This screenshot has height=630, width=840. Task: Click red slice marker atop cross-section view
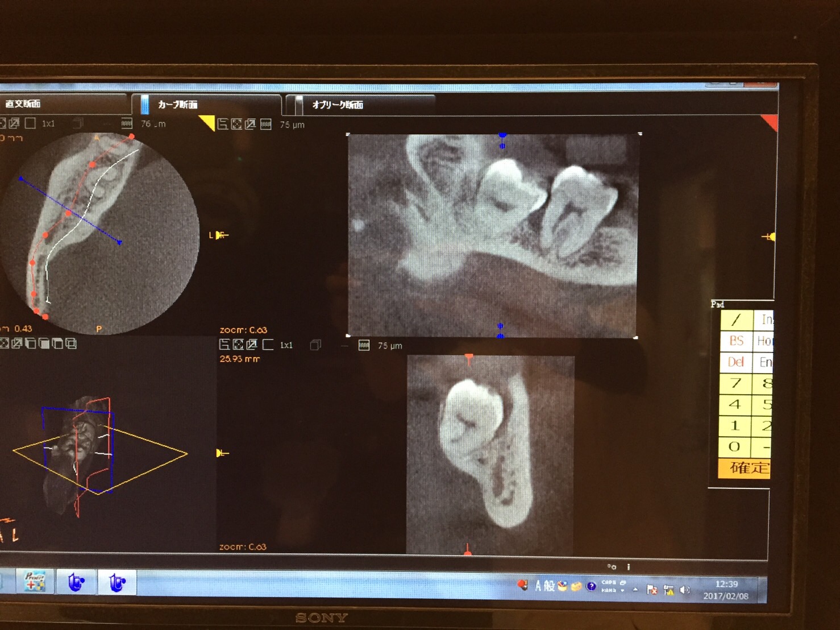(468, 359)
